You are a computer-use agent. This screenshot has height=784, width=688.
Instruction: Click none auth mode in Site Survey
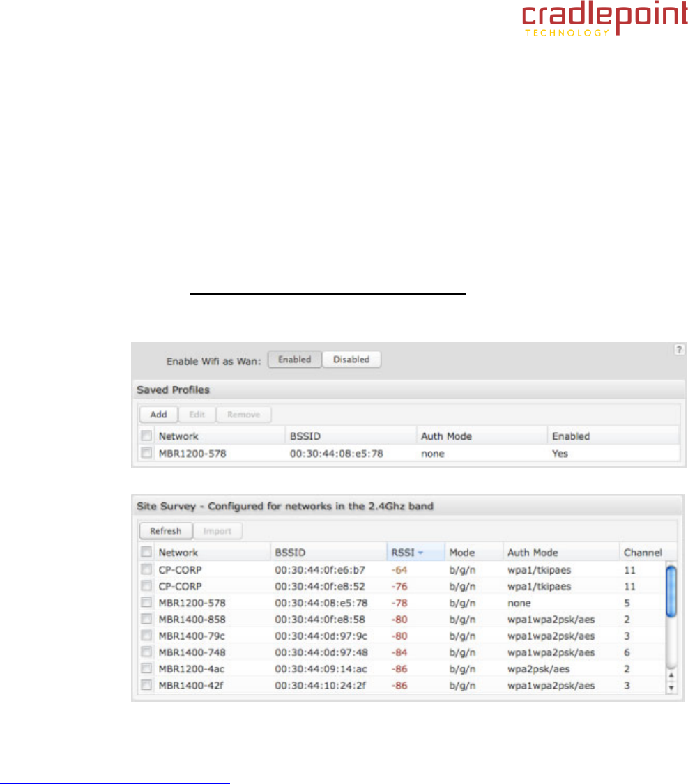[x=519, y=603]
